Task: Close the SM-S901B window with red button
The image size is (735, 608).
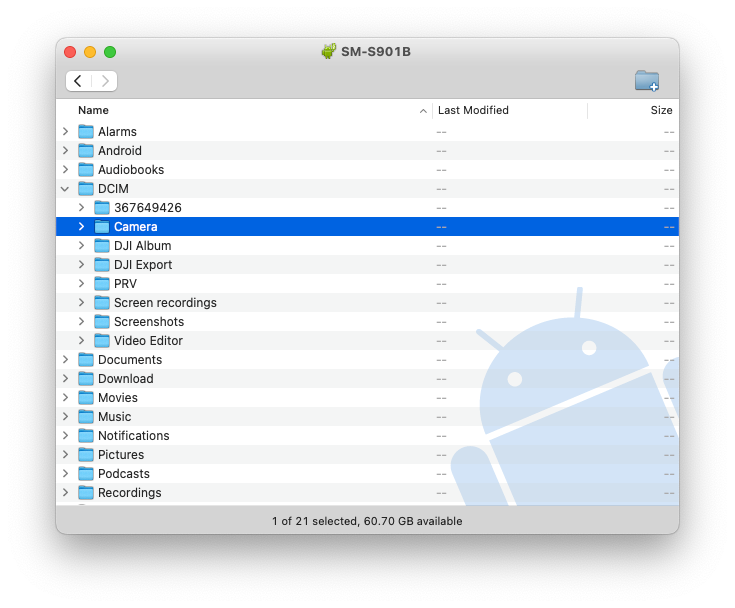Action: point(70,52)
